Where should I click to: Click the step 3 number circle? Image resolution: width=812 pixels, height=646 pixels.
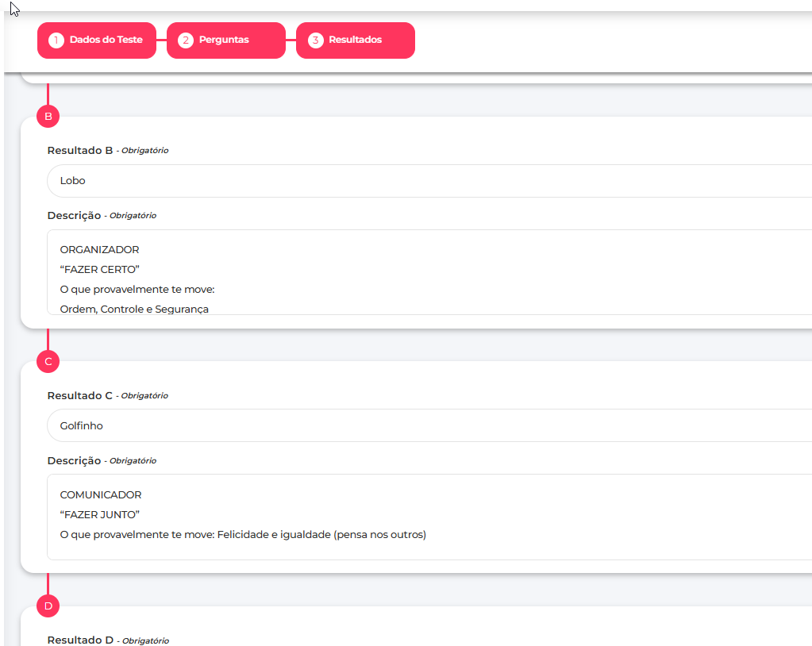click(316, 40)
